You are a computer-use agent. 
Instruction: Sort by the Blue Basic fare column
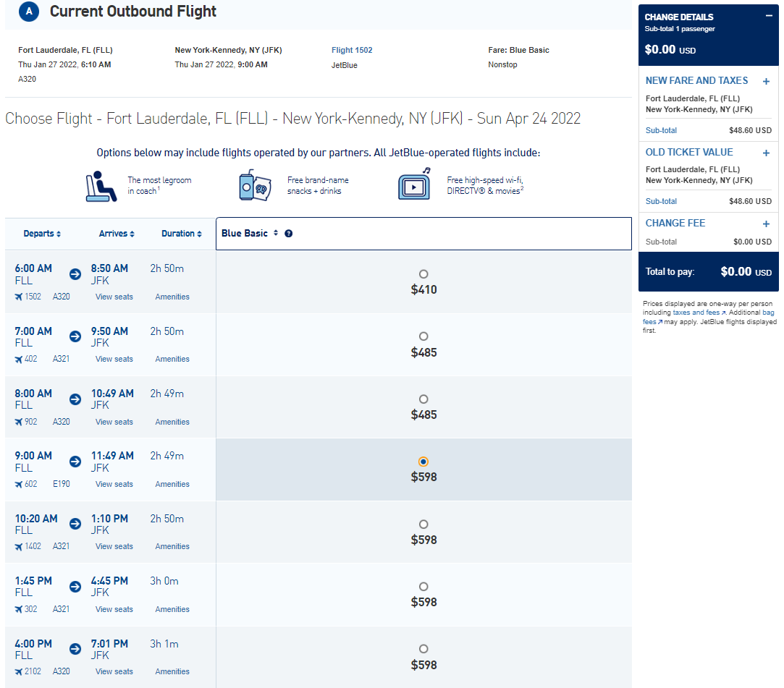(249, 234)
